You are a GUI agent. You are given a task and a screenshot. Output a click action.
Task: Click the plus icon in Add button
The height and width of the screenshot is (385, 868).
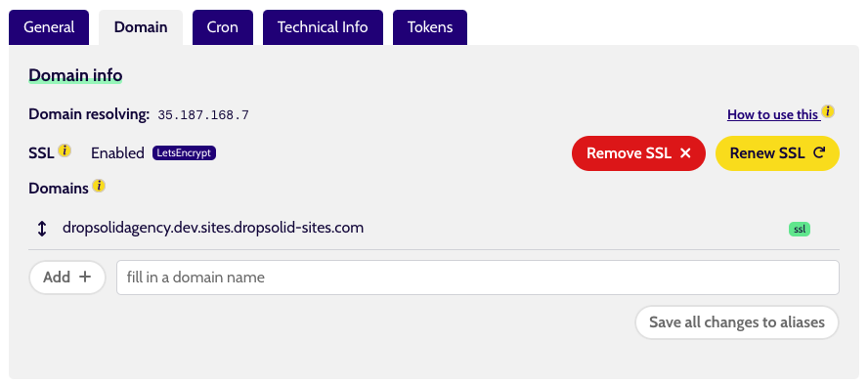click(85, 278)
